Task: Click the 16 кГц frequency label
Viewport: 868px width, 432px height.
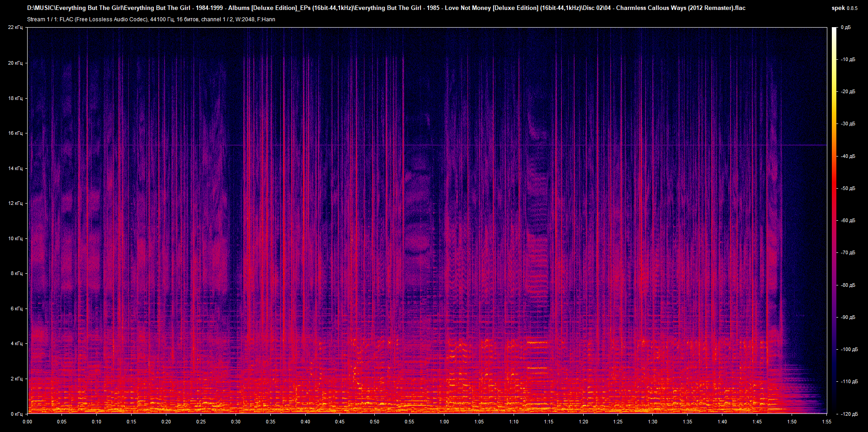Action: [x=15, y=133]
